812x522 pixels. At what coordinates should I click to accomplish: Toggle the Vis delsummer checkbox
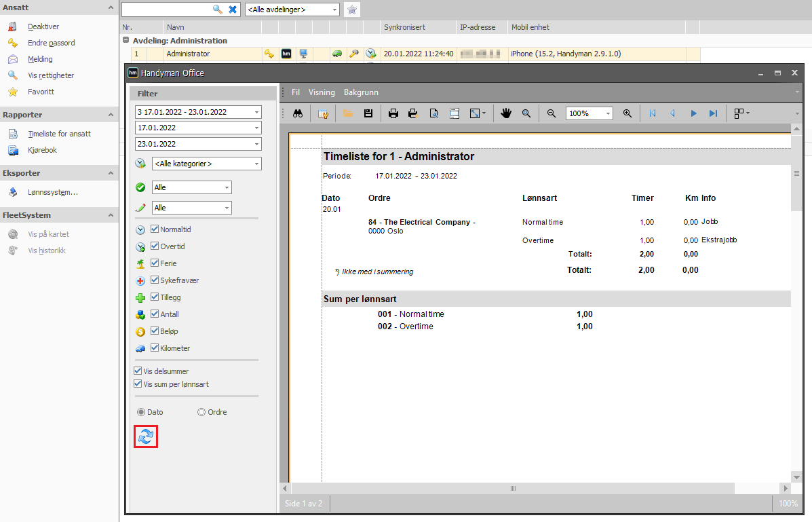138,371
